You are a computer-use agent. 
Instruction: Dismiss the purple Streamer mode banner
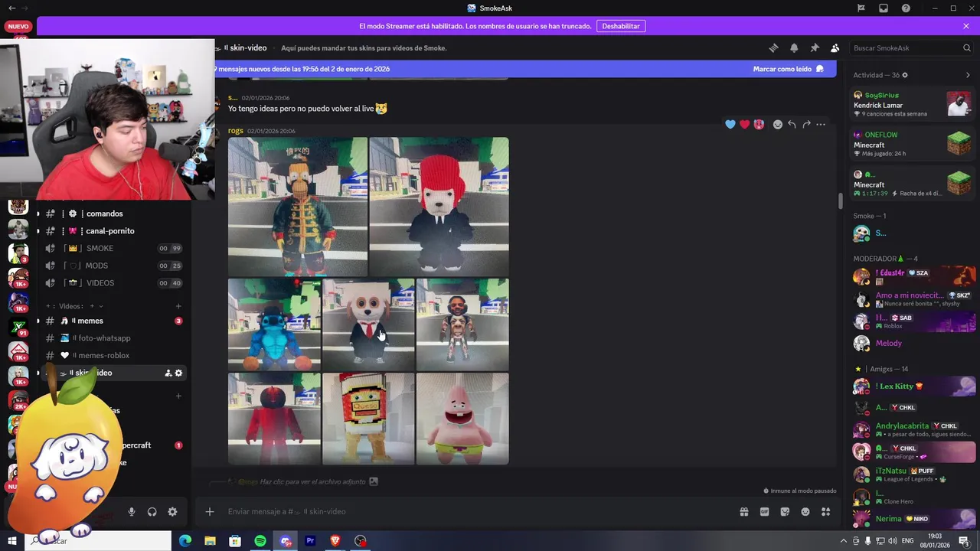pos(966,26)
